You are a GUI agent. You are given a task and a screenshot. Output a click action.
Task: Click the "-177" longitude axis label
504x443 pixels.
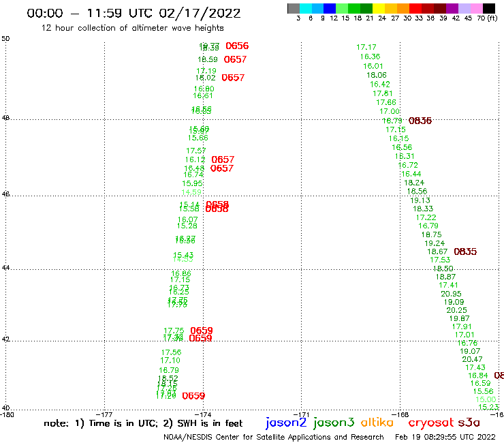[104, 415]
